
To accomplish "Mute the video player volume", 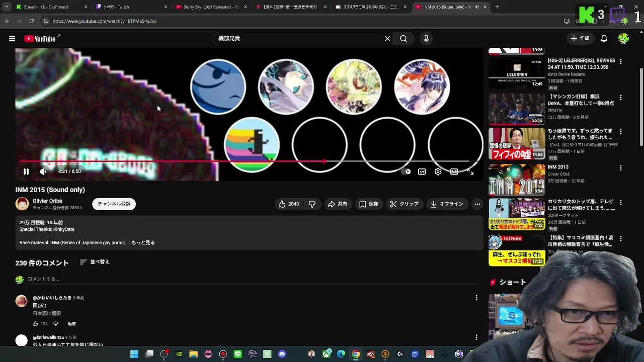I will tap(43, 171).
